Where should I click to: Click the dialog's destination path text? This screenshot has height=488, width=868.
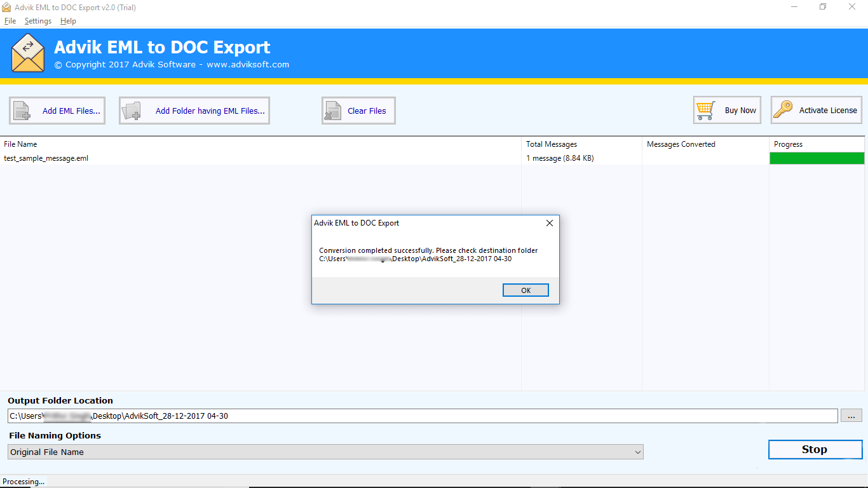pos(416,259)
